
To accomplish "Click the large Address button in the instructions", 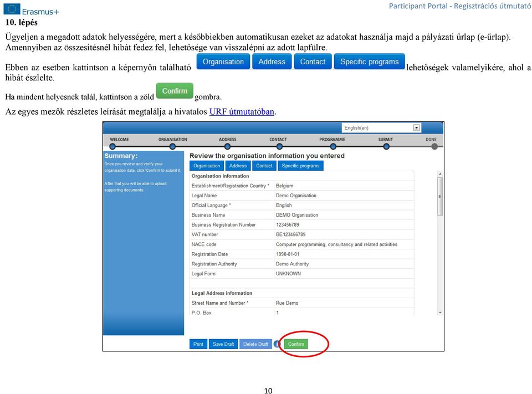I will (x=272, y=62).
